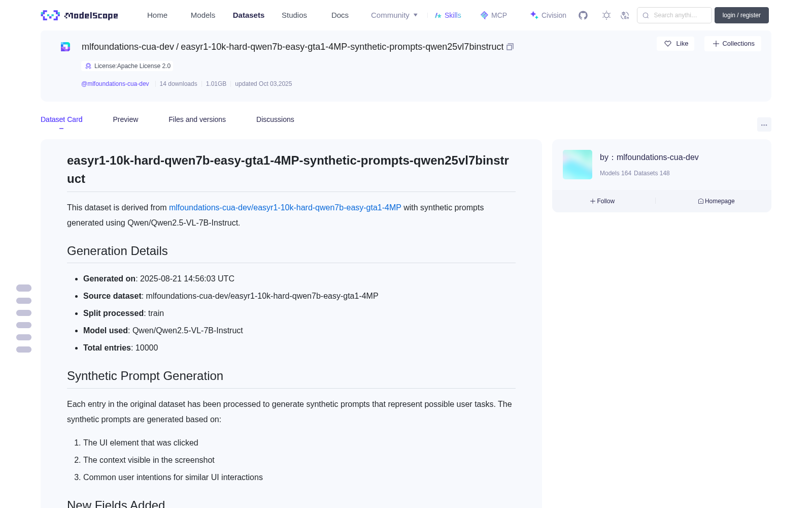Open the @mlfoundations-cua-dev owner link
The width and height of the screenshot is (812, 508).
click(115, 84)
